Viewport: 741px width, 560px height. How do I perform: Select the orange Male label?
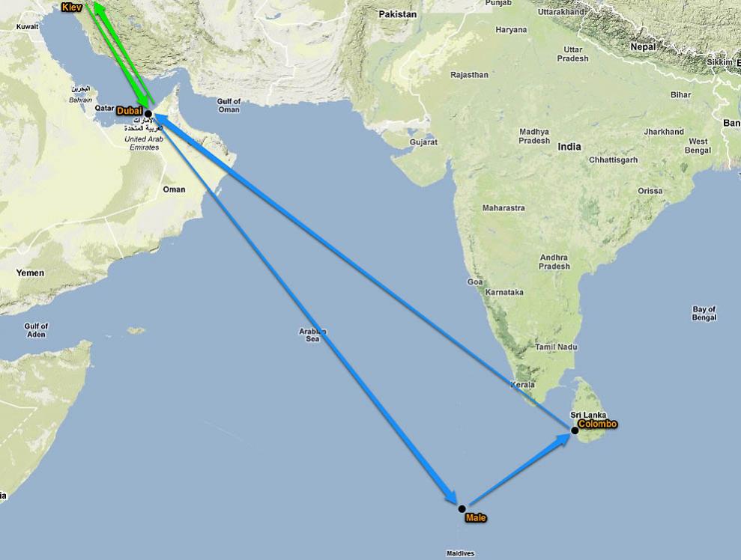click(476, 517)
